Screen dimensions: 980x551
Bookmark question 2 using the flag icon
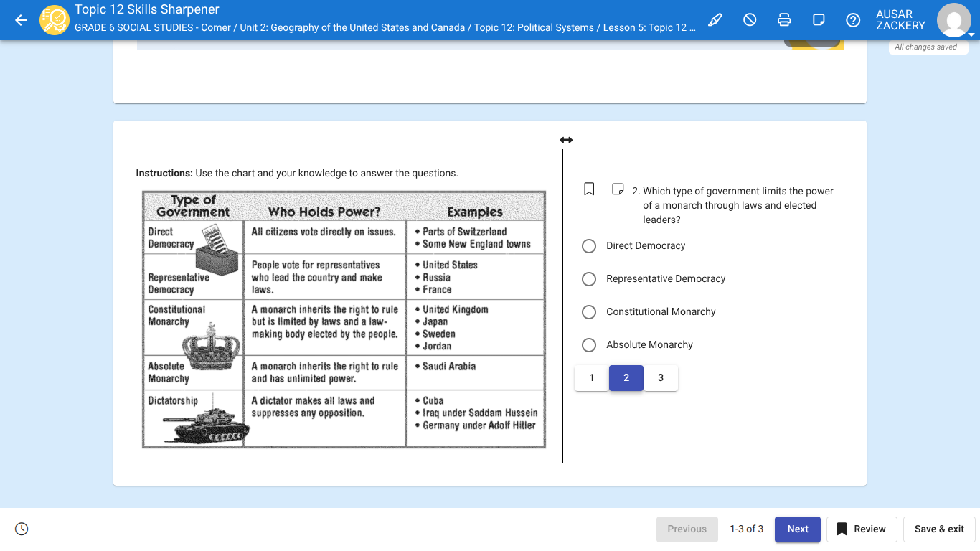[588, 188]
